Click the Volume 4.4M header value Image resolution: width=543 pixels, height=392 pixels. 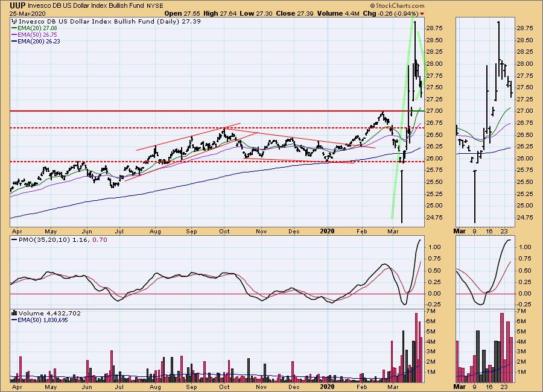point(338,13)
